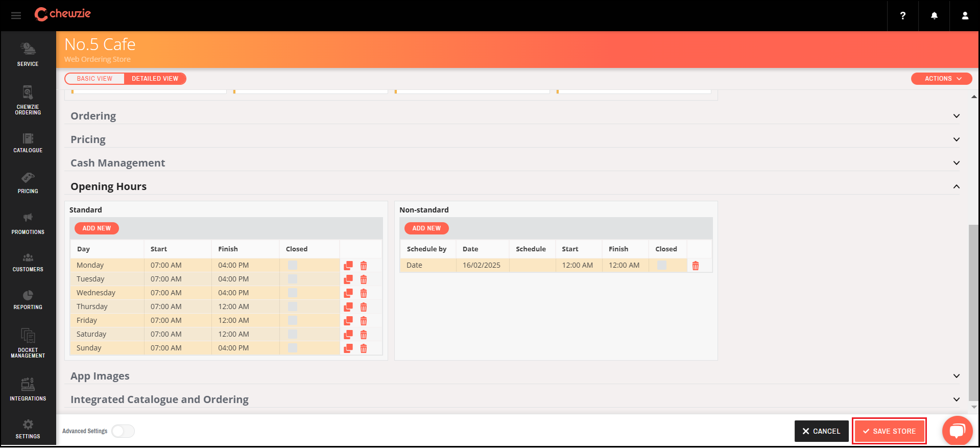Tick the Closed checkbox for Wednesday
Viewport: 980px width, 448px height.
point(293,293)
